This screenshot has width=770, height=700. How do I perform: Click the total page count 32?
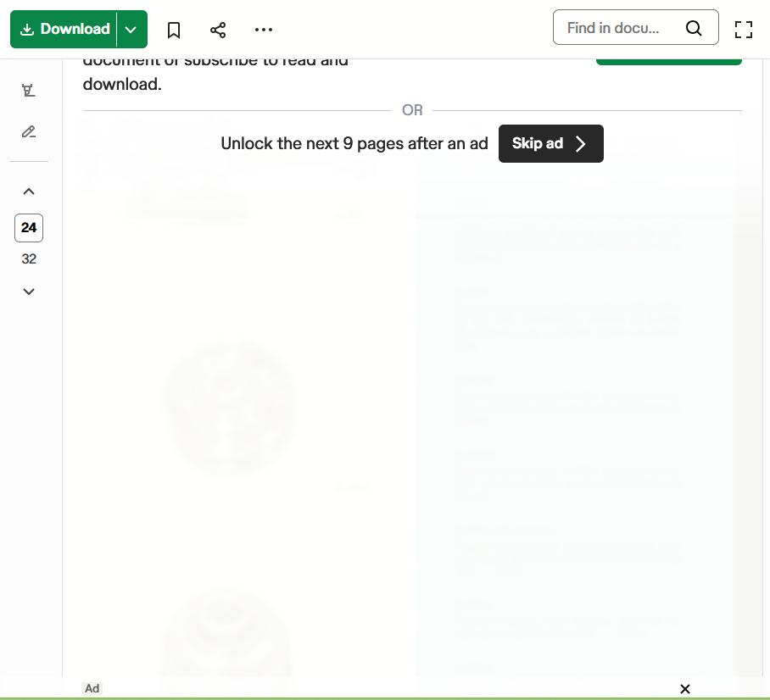pyautogui.click(x=29, y=259)
